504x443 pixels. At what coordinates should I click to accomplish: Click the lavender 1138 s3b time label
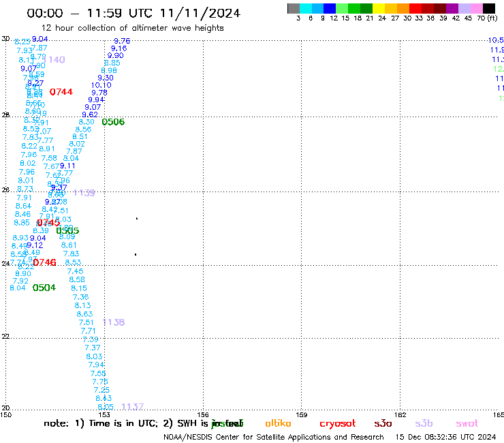coord(114,322)
